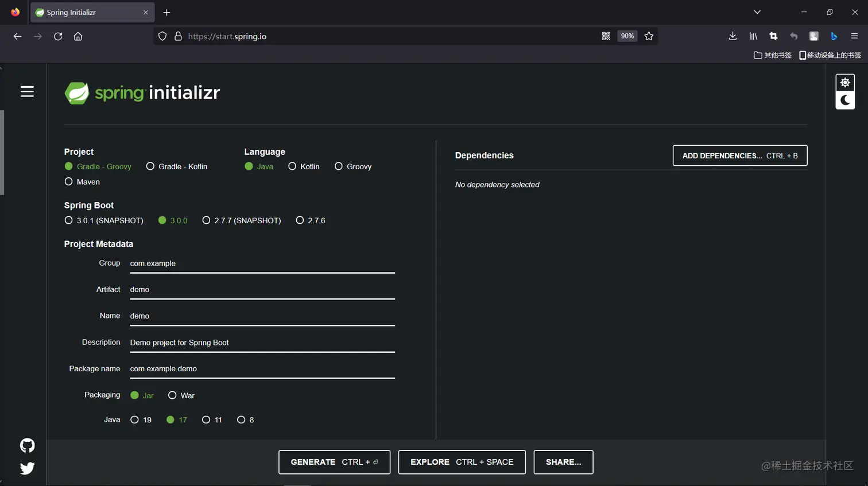Screen dimensions: 868x486
Task: Click the browser address bar URL
Action: (227, 36)
